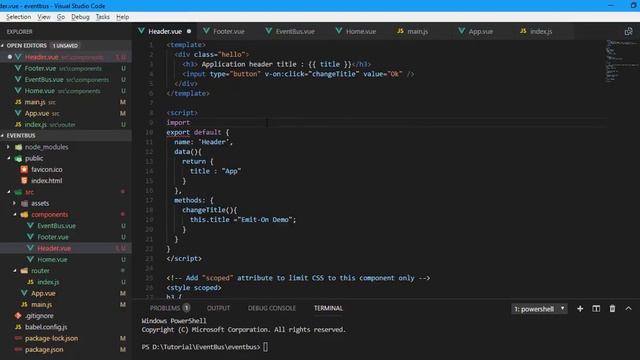
Task: Open main.js in Open Editors list
Action: pos(65,102)
